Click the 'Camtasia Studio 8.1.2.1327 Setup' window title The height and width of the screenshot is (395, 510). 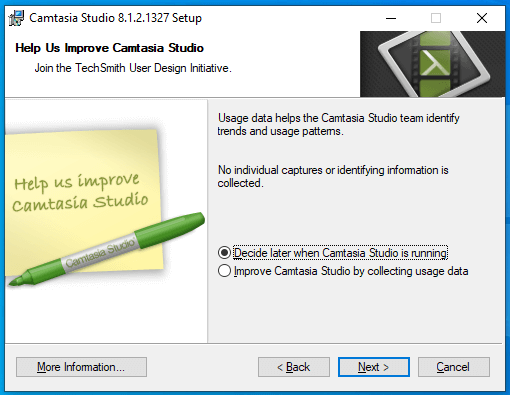coord(115,18)
